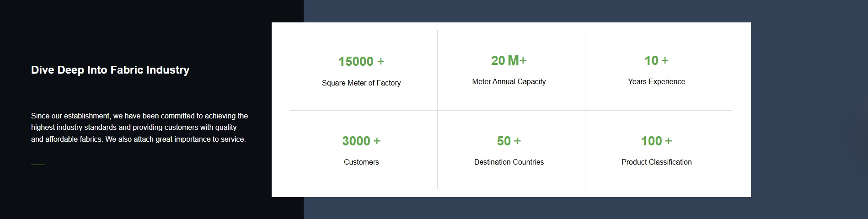Click the '100 +' statistic
868x219 pixels.
656,141
